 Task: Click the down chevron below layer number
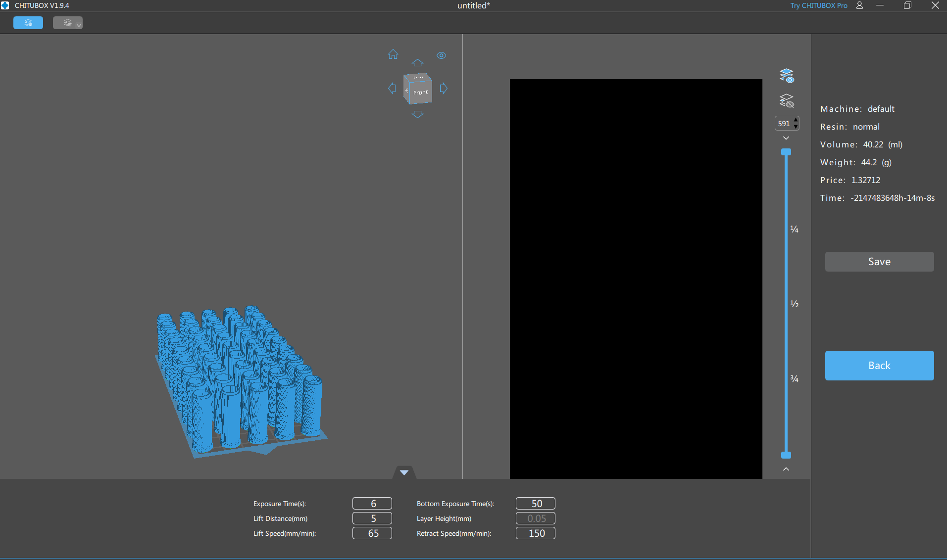786,138
